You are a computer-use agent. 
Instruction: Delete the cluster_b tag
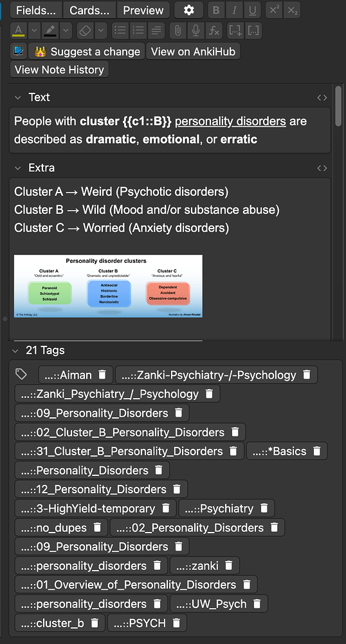[95, 623]
